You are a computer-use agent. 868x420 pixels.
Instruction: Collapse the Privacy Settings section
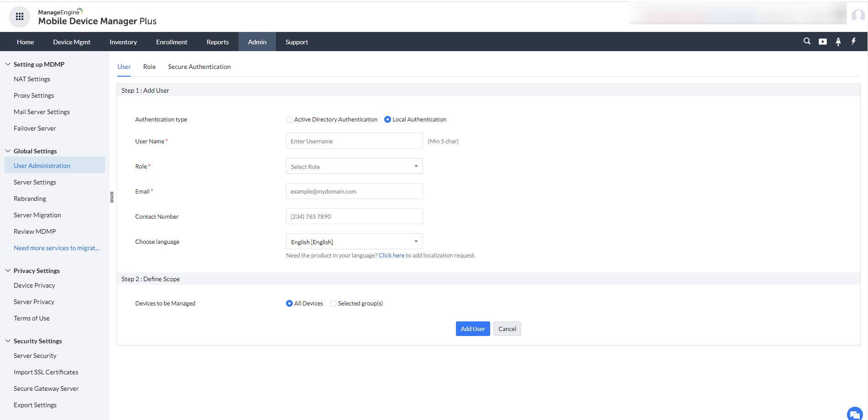pos(8,271)
